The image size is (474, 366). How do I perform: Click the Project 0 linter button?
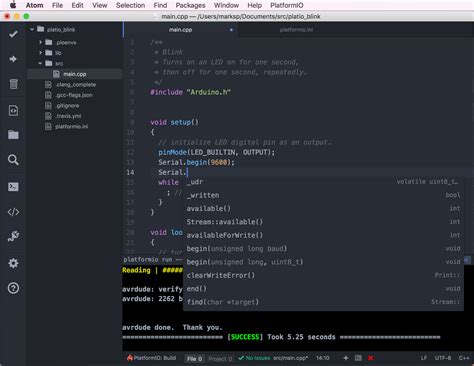tap(220, 359)
